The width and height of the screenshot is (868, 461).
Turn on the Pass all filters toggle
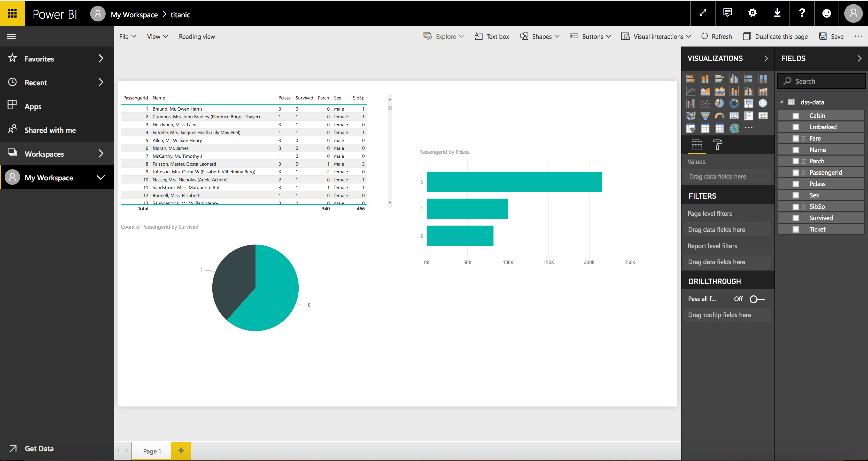coord(757,299)
